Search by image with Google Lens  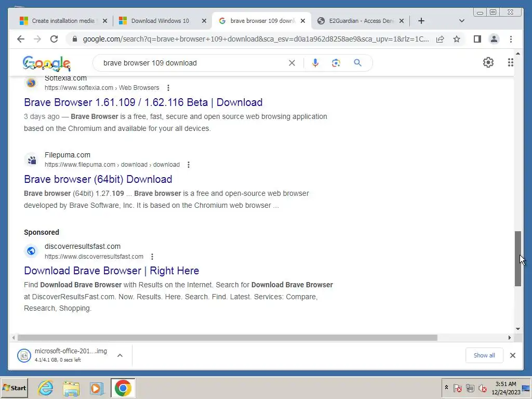coord(336,63)
